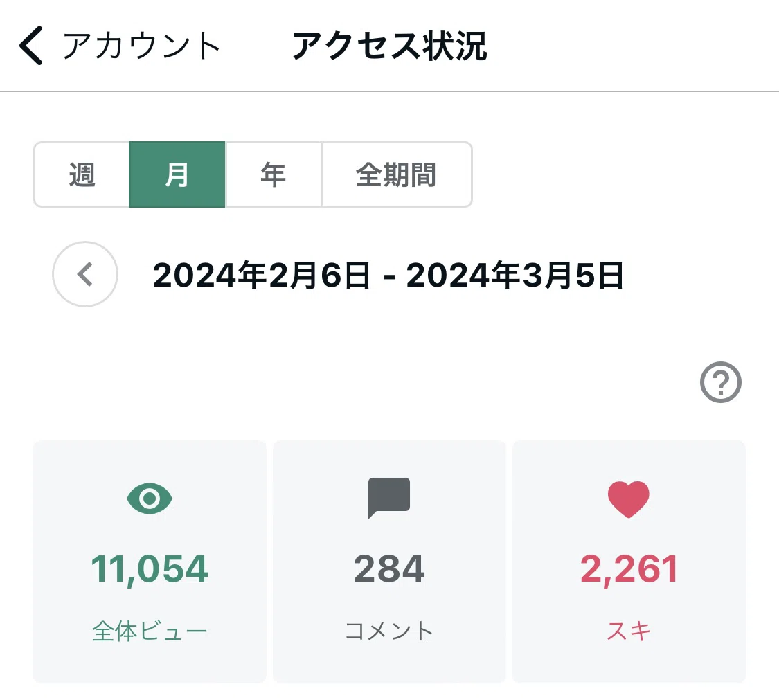Open the スキ stats card
The image size is (779, 700).
pyautogui.click(x=629, y=562)
